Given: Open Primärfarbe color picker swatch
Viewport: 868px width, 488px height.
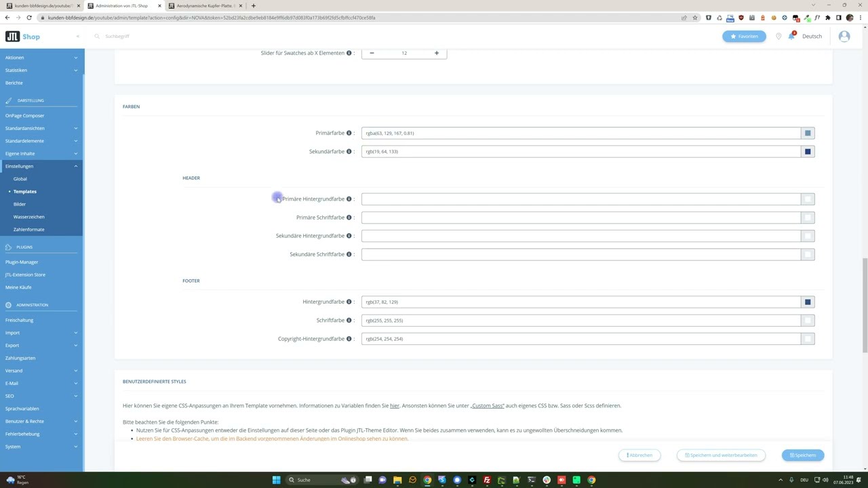Looking at the screenshot, I should point(808,133).
